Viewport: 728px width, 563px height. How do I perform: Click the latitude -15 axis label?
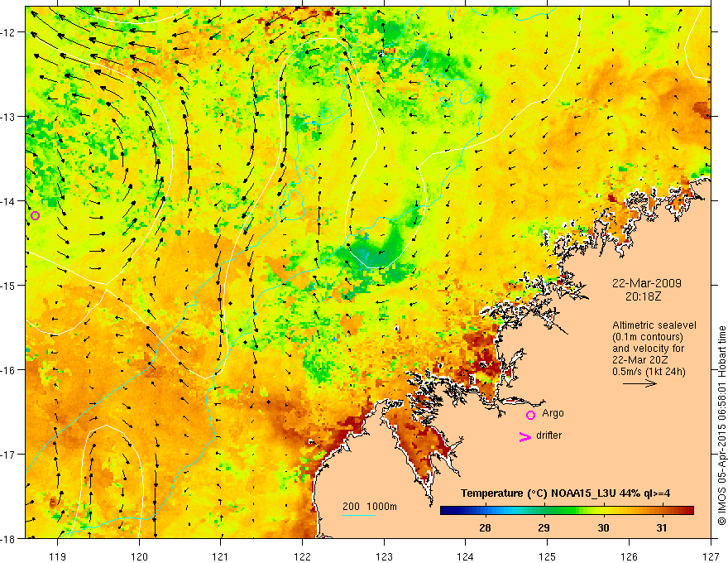[x=9, y=285]
